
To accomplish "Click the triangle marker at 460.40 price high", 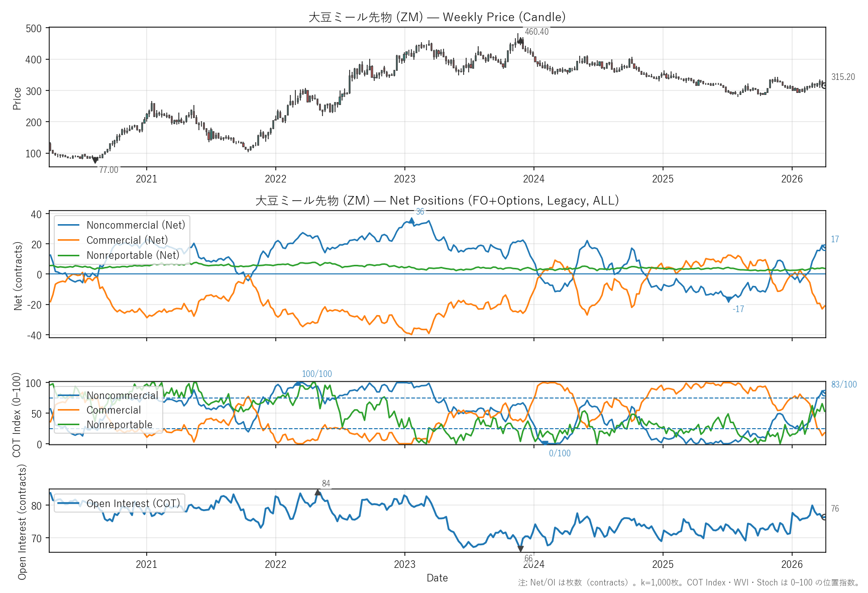I will point(520,41).
